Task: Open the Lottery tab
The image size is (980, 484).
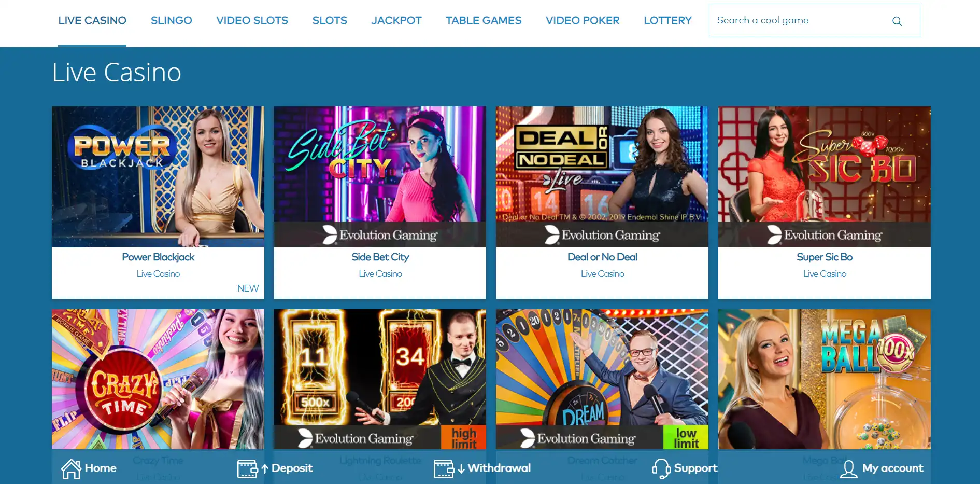Action: tap(667, 20)
